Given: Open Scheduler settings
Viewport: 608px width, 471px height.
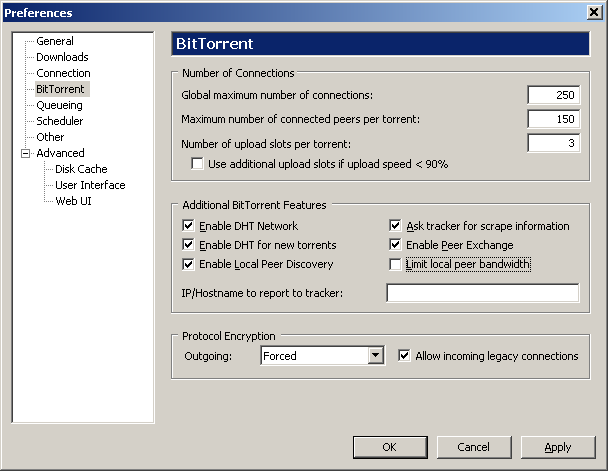Looking at the screenshot, I should [x=59, y=121].
